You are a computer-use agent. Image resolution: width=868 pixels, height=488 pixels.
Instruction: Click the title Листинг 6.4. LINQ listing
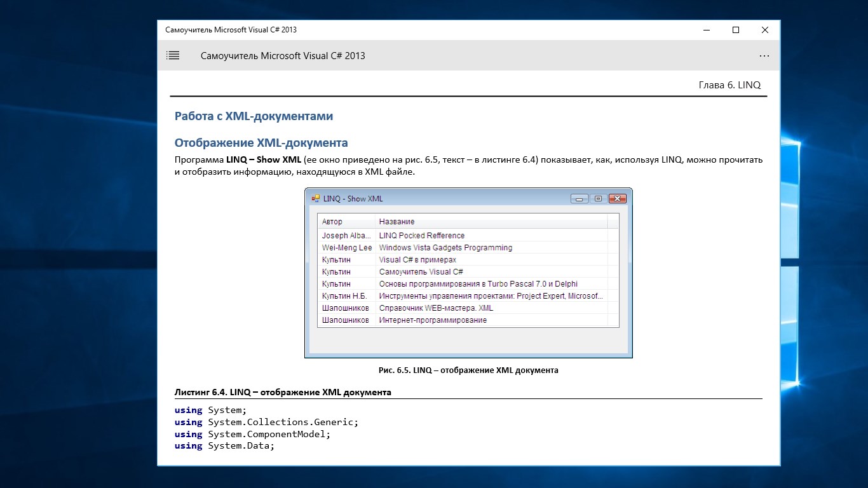pos(283,392)
